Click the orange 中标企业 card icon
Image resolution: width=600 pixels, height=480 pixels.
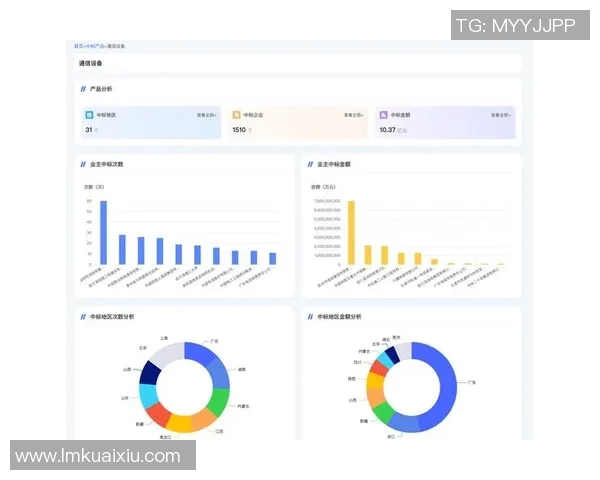click(x=237, y=115)
